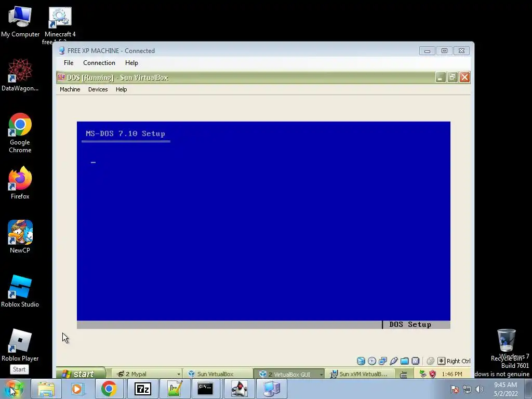Open 7-Zip from the taskbar
532x399 pixels.
point(142,389)
